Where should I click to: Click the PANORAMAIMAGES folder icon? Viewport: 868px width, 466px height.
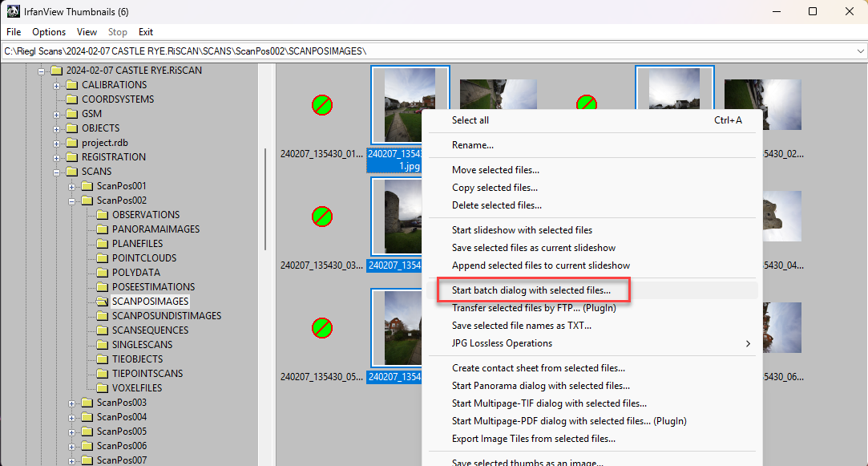(x=102, y=229)
